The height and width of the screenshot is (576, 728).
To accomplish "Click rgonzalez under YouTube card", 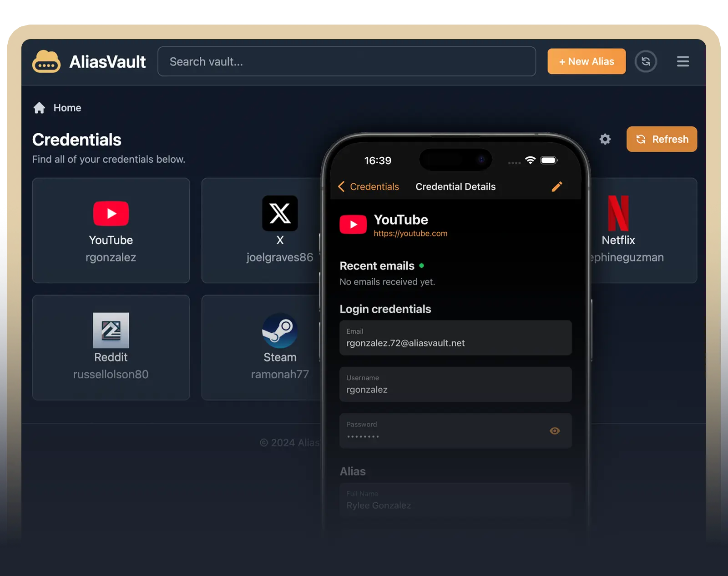I will pyautogui.click(x=111, y=257).
